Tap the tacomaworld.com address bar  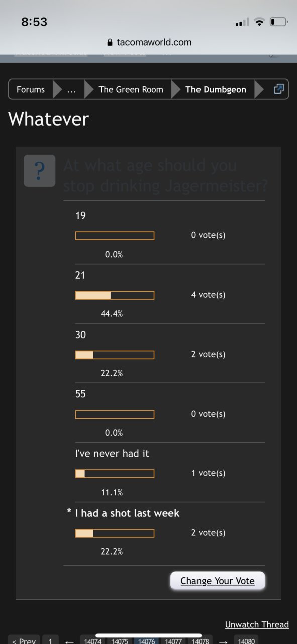[148, 42]
